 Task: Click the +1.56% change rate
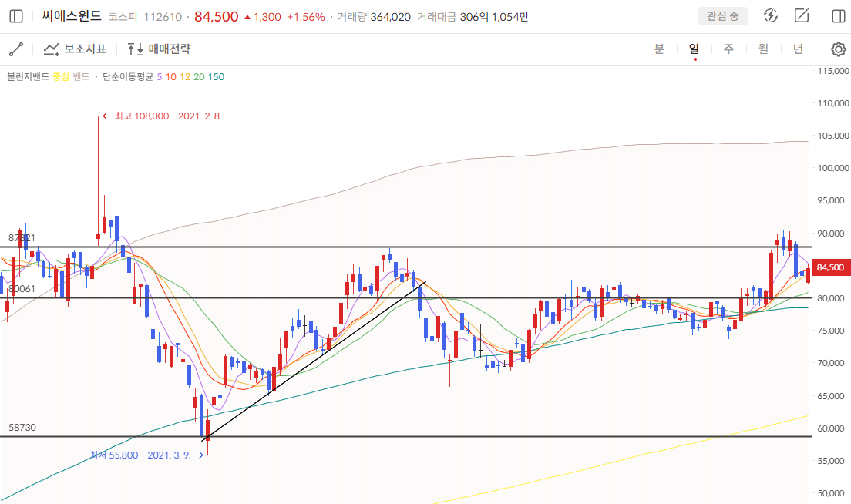(305, 17)
